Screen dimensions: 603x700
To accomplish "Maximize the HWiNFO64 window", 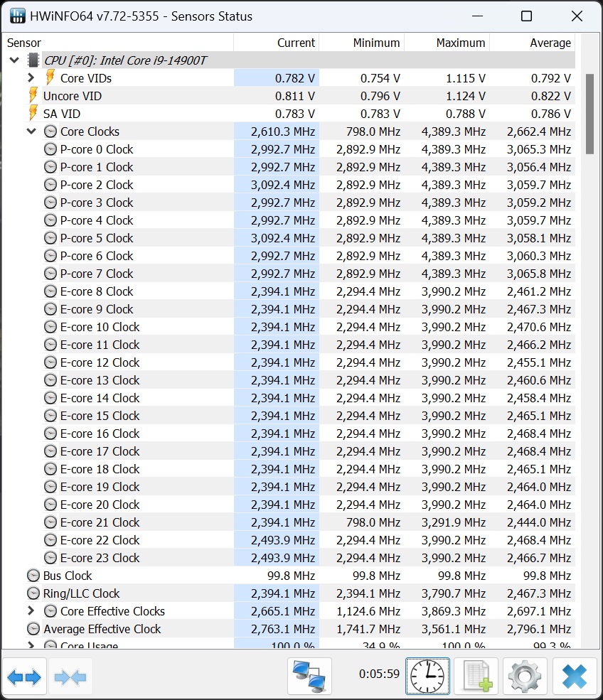I will click(527, 16).
